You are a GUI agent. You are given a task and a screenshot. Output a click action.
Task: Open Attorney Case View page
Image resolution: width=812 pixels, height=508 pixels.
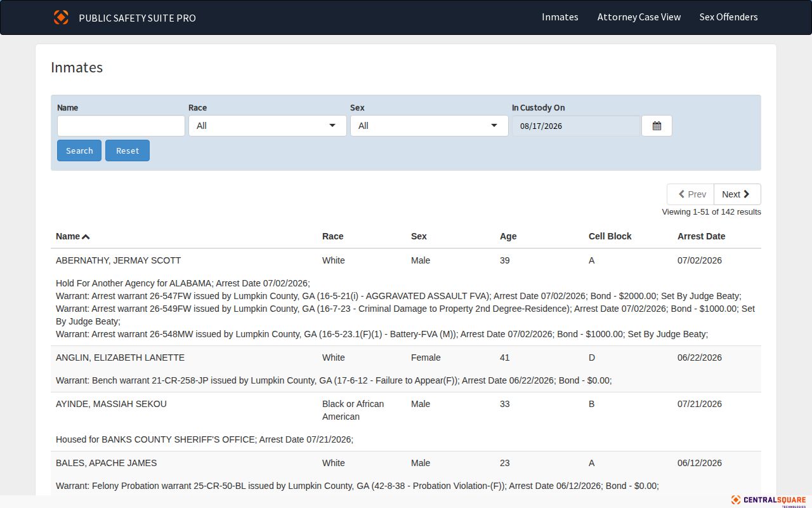pos(639,17)
